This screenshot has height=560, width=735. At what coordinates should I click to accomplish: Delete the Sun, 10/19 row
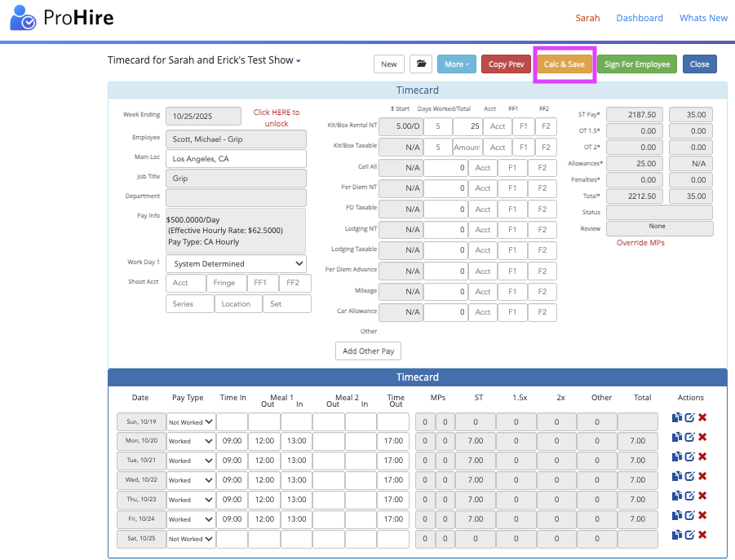coord(702,417)
